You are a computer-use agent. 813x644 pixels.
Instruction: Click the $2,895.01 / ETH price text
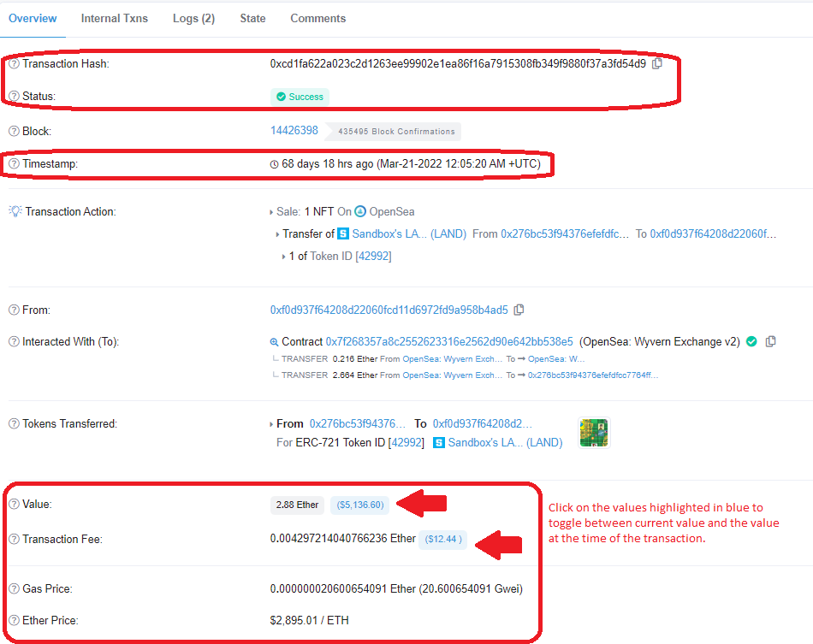coord(310,620)
